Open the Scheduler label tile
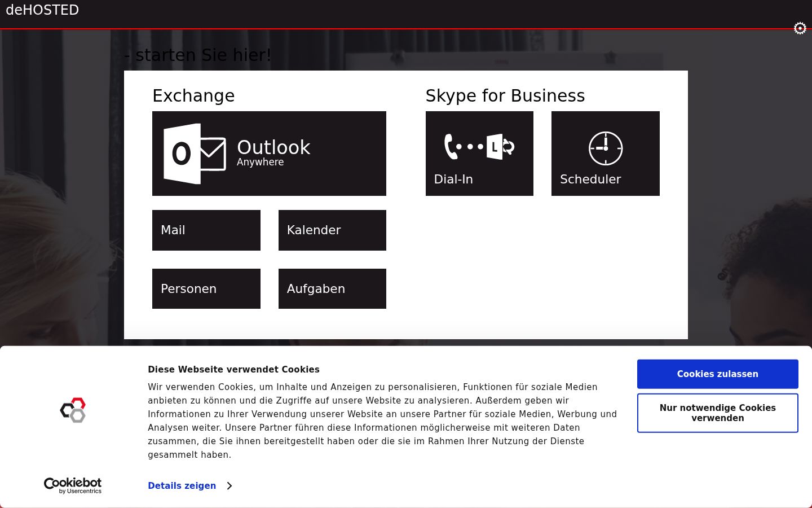This screenshot has height=508, width=812. click(x=606, y=154)
